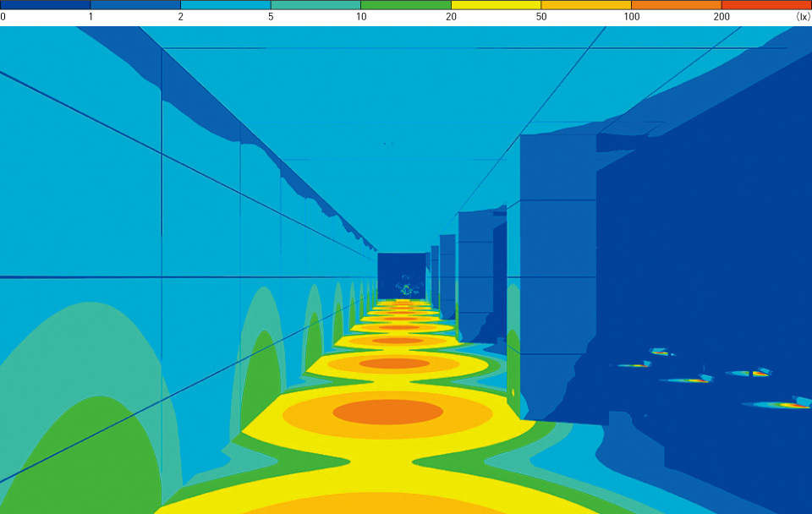Click the "5" scale label
Viewport: 812px width, 514px height.
tap(271, 17)
